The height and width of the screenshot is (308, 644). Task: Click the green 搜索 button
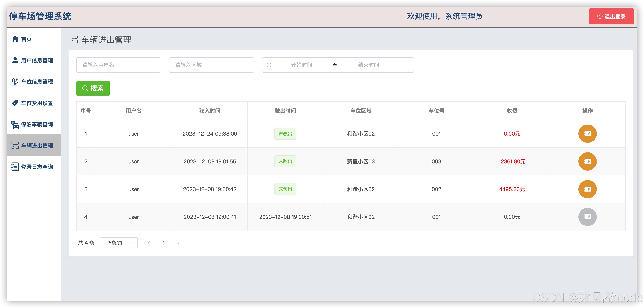(x=93, y=88)
